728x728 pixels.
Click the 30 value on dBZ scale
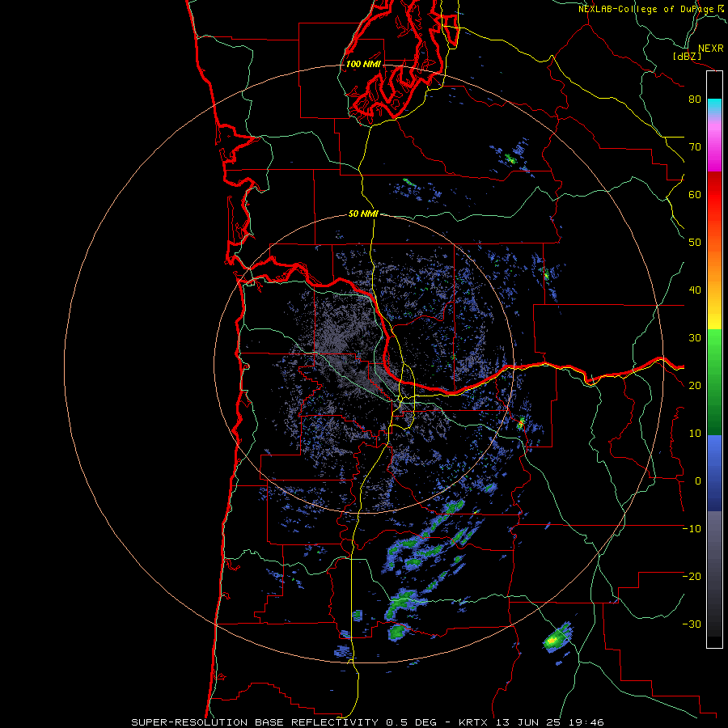695,338
